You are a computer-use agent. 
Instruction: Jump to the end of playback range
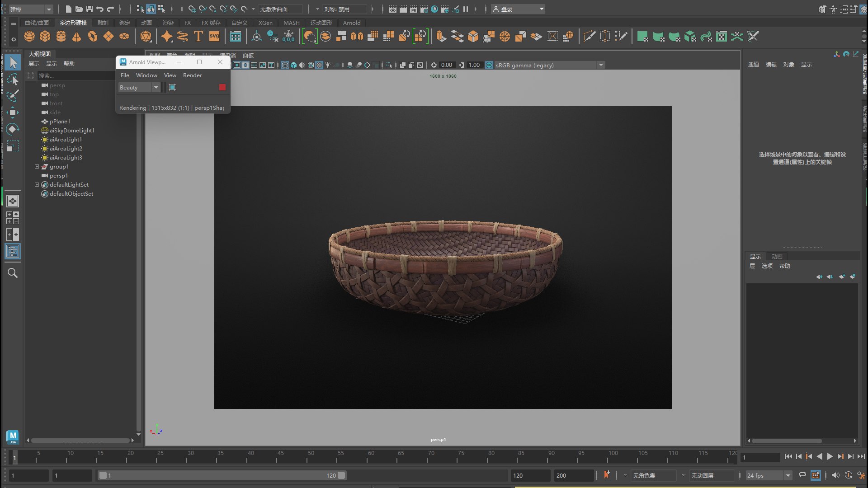pyautogui.click(x=861, y=457)
